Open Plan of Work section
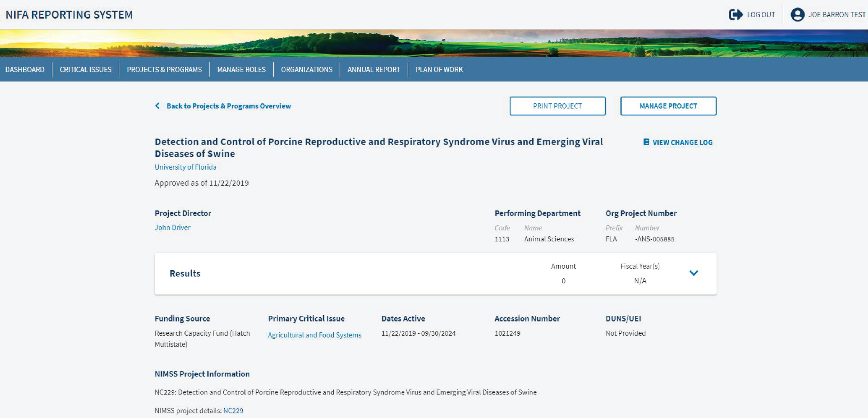Image resolution: width=868 pixels, height=418 pixels. coord(439,69)
